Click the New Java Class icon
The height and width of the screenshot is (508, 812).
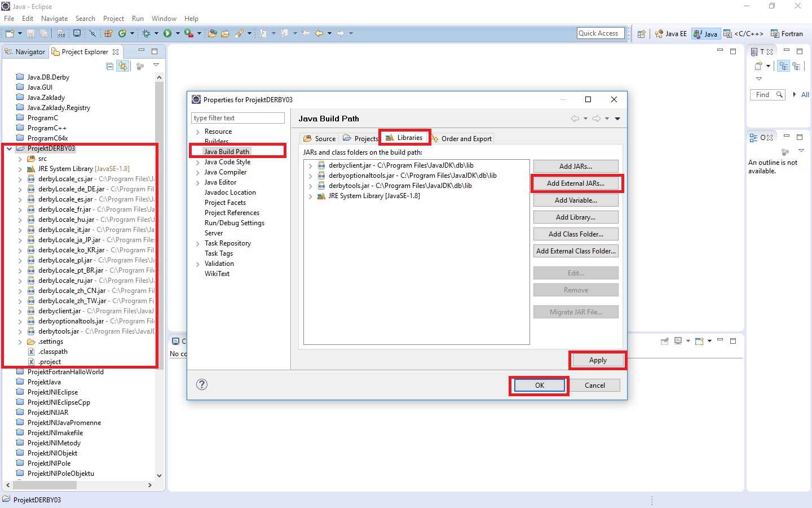tap(122, 33)
